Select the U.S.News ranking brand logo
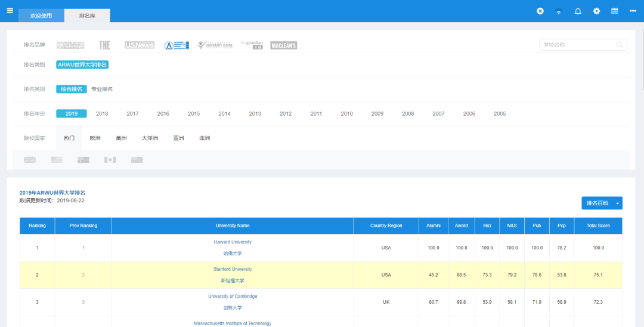This screenshot has height=327, width=644. pyautogui.click(x=139, y=45)
